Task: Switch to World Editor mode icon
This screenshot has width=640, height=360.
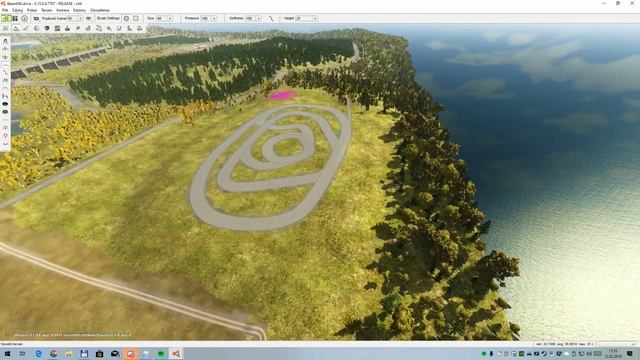Action: pyautogui.click(x=5, y=18)
